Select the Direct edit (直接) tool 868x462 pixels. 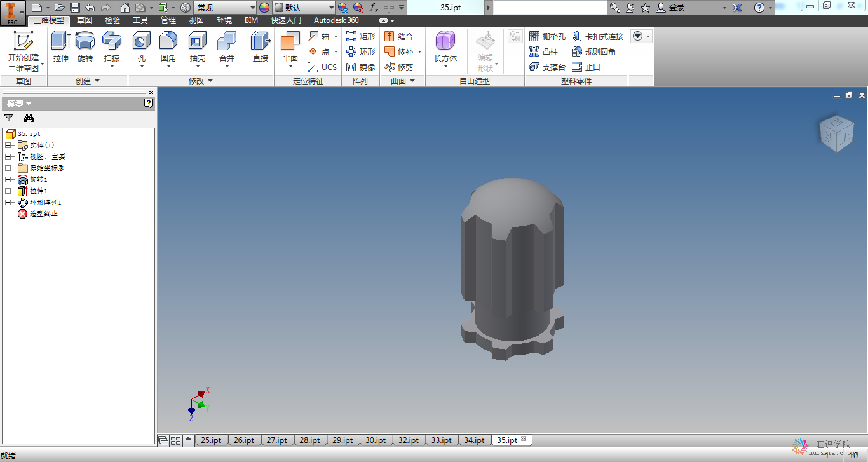tap(261, 48)
